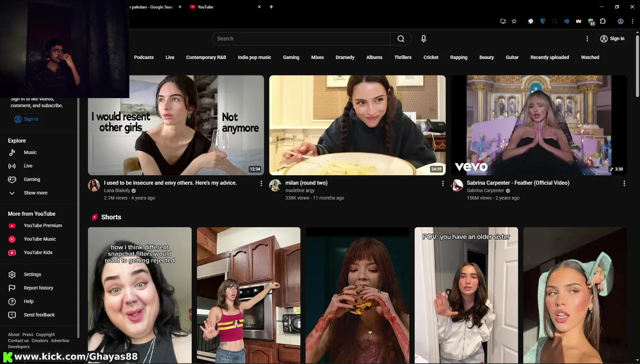Select the Contemporary R&B chip
The height and width of the screenshot is (364, 640).
pyautogui.click(x=206, y=57)
